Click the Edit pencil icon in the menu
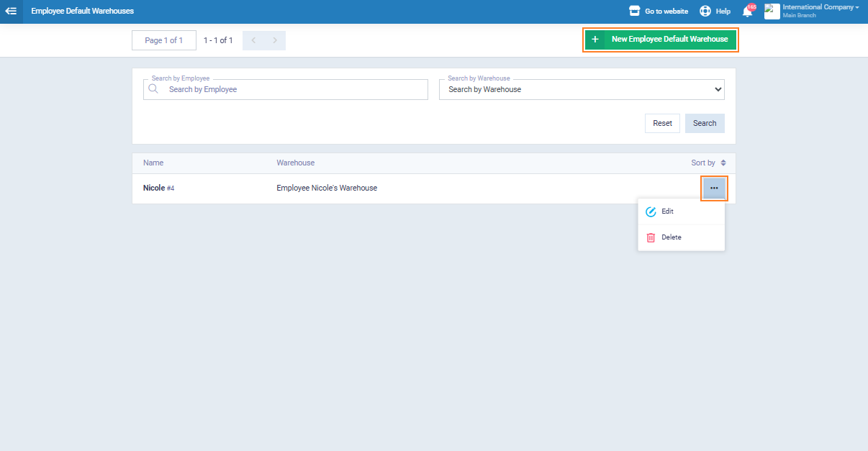The image size is (868, 451). click(x=651, y=211)
